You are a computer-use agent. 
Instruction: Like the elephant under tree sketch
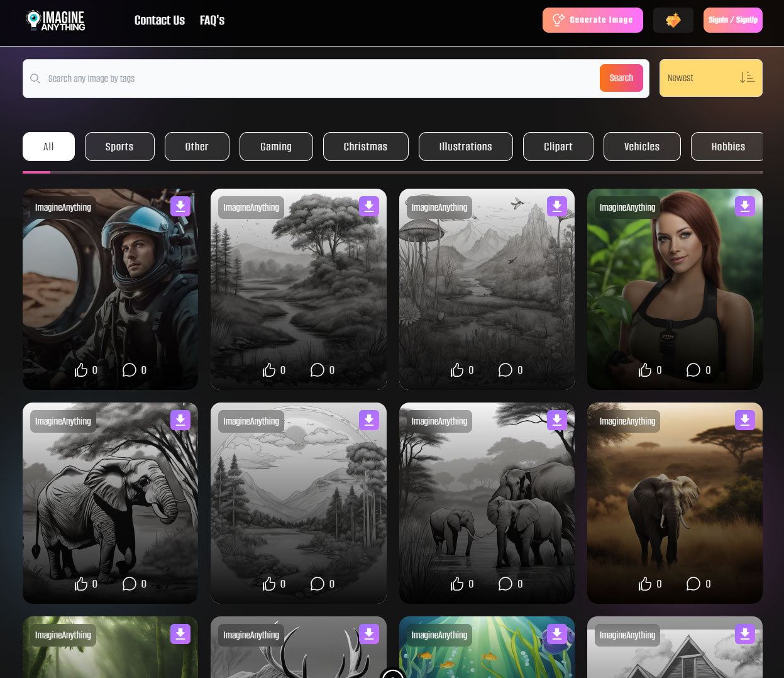81,584
